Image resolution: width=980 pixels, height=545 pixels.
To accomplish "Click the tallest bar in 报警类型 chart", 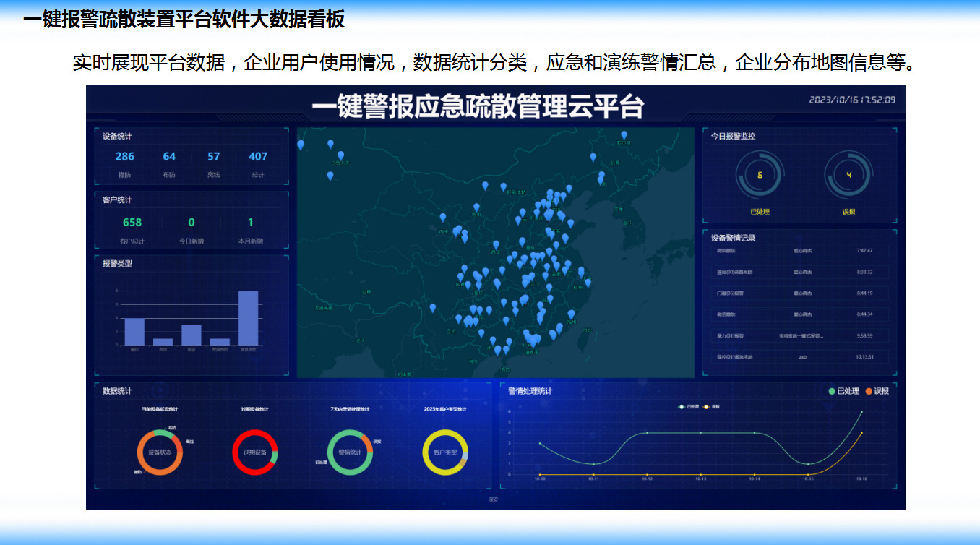I will pyautogui.click(x=248, y=318).
